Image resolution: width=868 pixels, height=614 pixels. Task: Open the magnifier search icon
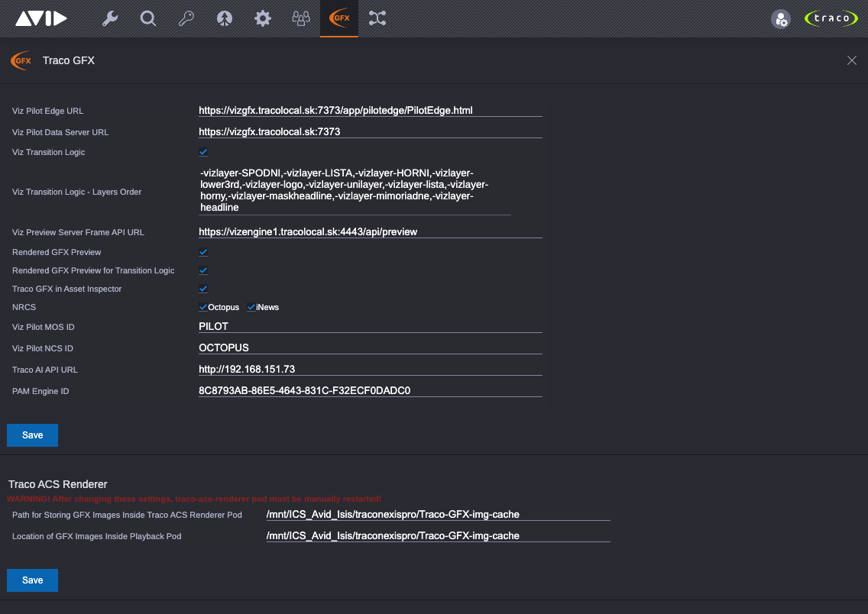tap(147, 18)
